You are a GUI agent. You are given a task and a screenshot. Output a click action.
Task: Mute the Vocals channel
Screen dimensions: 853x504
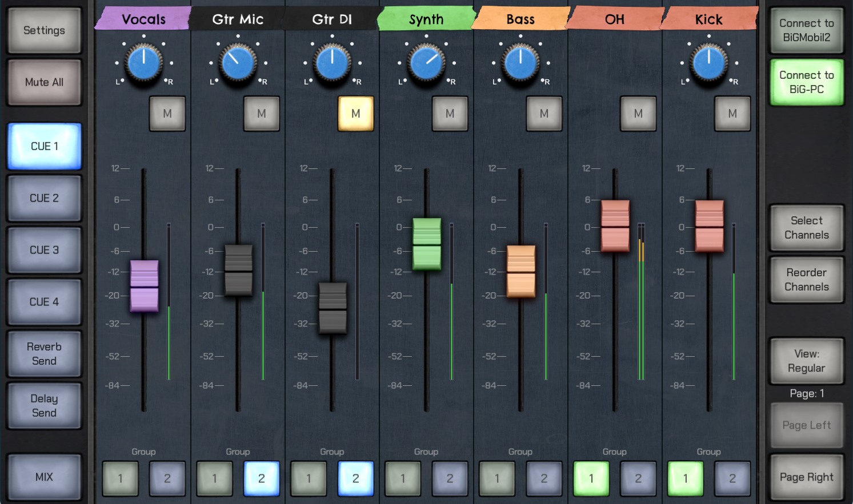click(x=167, y=114)
